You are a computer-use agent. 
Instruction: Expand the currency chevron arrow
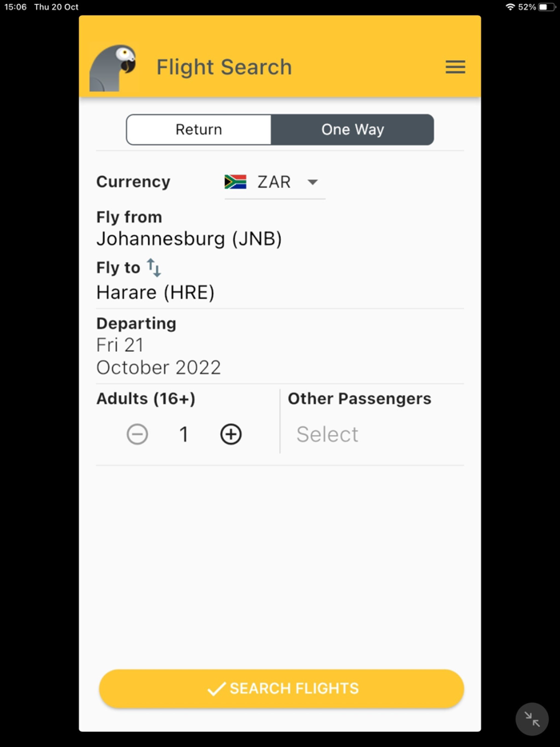click(312, 182)
